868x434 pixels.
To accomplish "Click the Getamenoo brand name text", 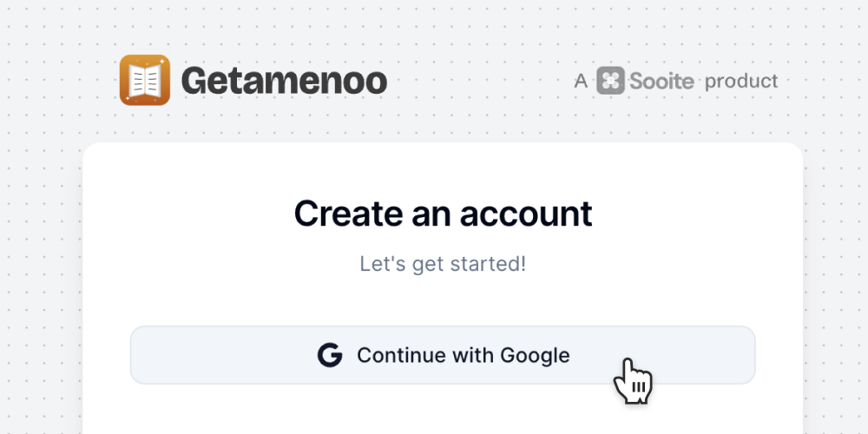I will [284, 81].
